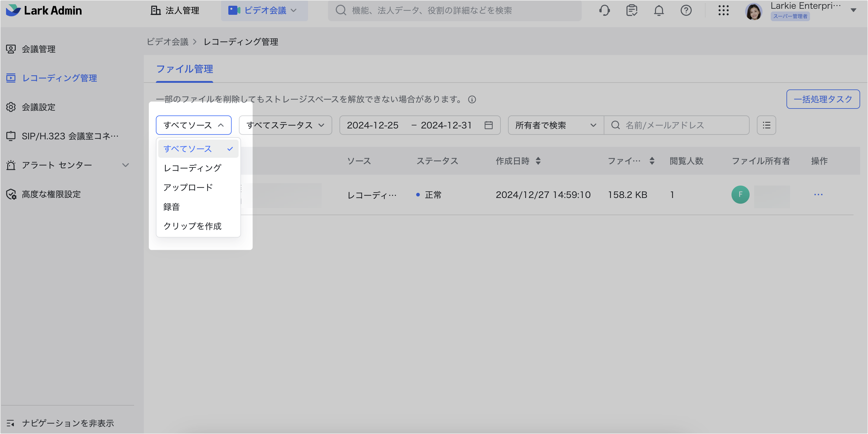
Task: Open the calendar icon in date range
Action: [x=488, y=125]
